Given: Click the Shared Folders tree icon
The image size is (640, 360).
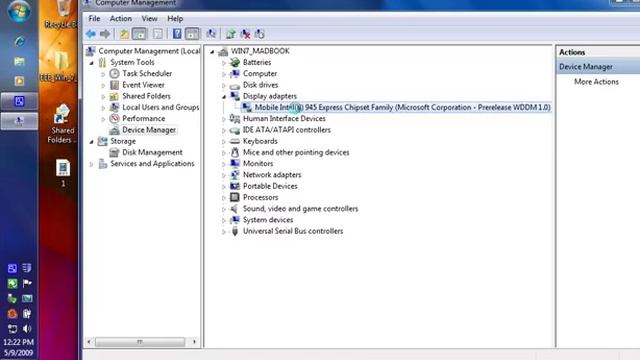Looking at the screenshot, I should click(x=114, y=96).
